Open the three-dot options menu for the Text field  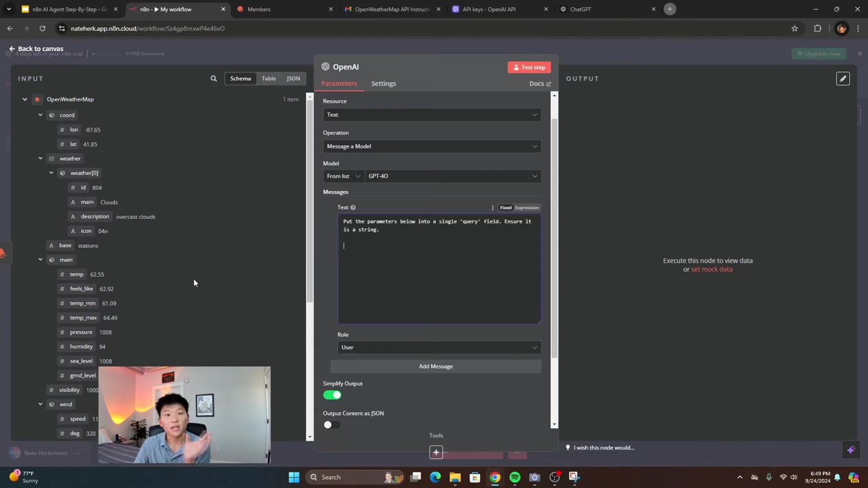click(493, 208)
